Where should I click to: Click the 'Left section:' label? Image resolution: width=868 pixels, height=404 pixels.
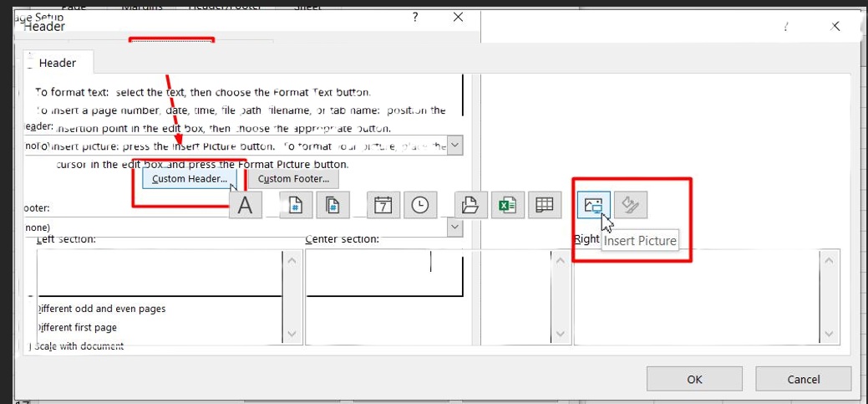point(66,239)
